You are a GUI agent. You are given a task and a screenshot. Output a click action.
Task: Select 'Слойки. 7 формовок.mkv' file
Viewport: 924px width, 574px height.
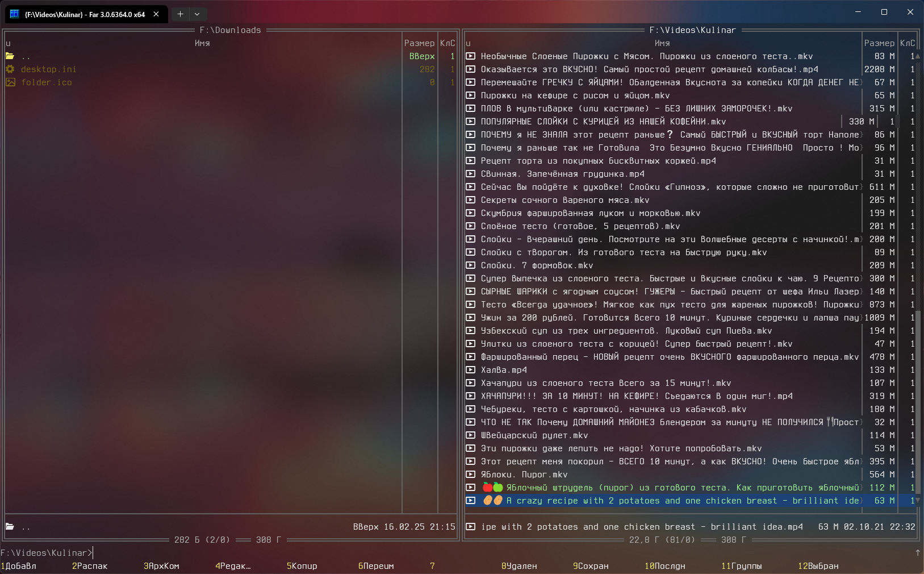[537, 265]
